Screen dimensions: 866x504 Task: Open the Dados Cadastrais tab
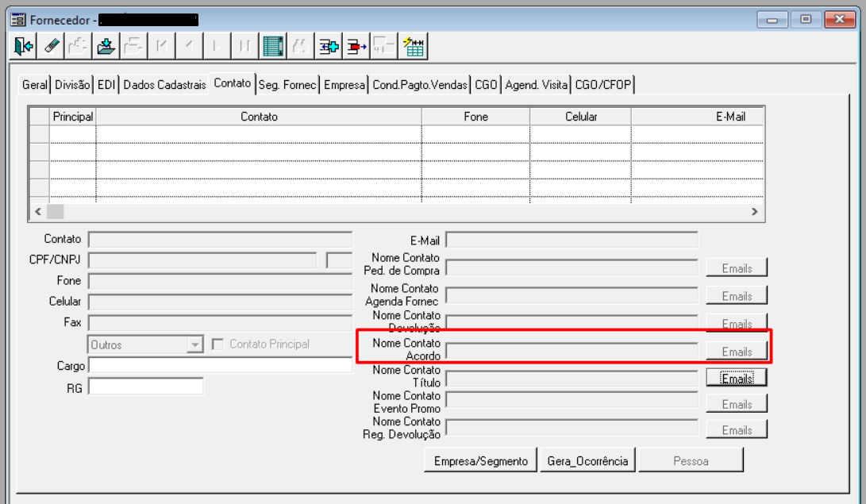point(164,84)
